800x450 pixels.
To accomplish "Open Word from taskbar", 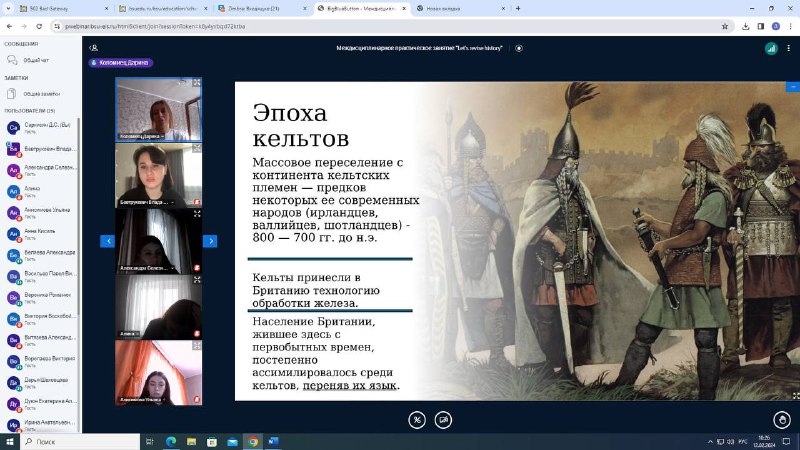I will tap(273, 441).
